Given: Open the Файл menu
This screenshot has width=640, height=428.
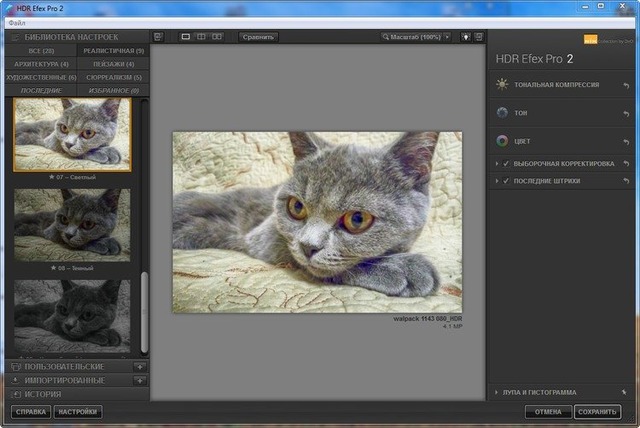Looking at the screenshot, I should (x=17, y=22).
